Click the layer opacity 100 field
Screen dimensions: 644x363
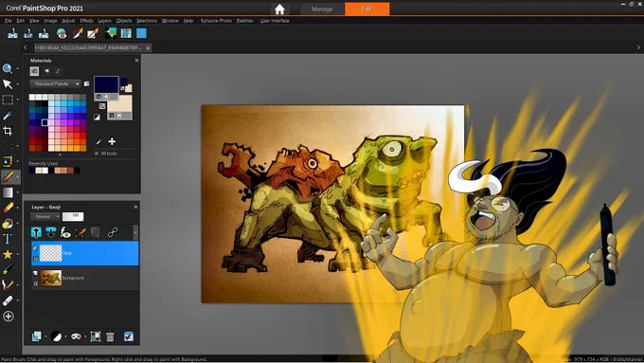(73, 216)
